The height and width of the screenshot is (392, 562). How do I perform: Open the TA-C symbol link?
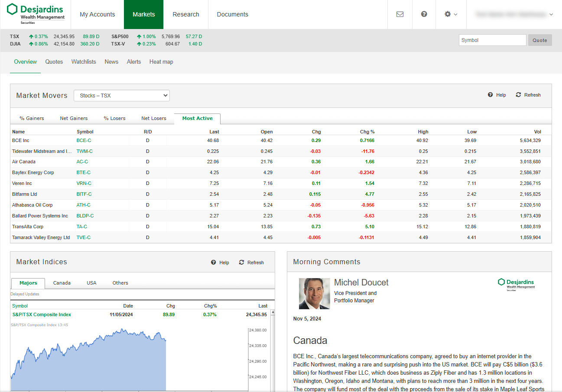(x=82, y=227)
